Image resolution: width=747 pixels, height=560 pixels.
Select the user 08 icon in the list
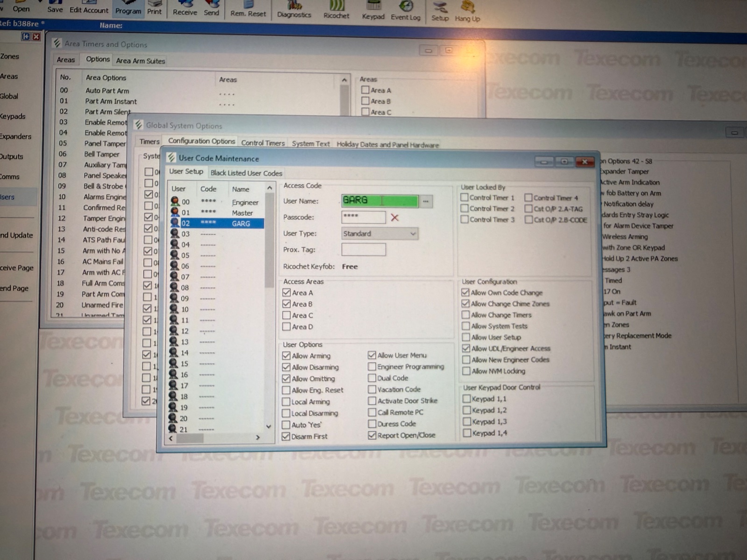[x=175, y=287]
